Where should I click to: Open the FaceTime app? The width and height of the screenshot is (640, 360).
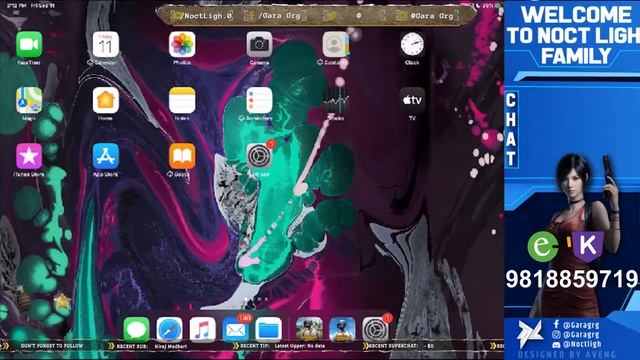tap(29, 45)
